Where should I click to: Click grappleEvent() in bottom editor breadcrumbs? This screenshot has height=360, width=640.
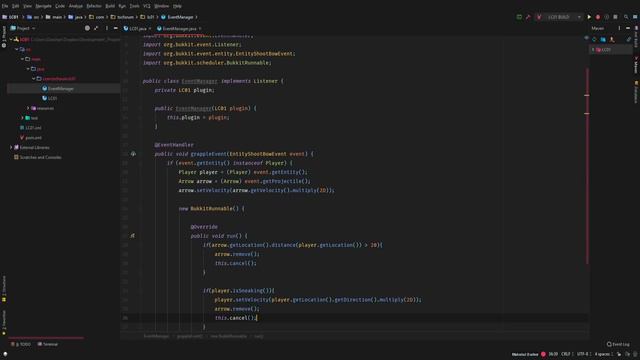click(190, 336)
